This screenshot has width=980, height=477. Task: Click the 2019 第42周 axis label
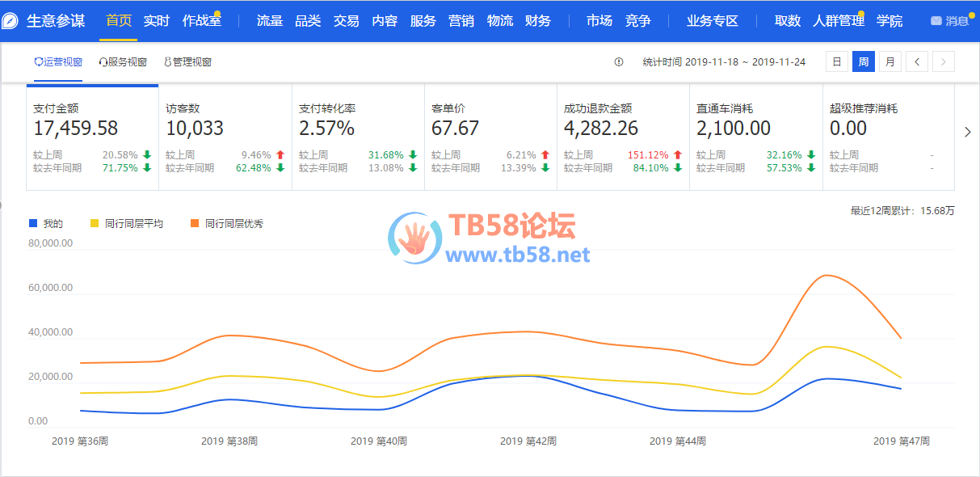coord(528,441)
